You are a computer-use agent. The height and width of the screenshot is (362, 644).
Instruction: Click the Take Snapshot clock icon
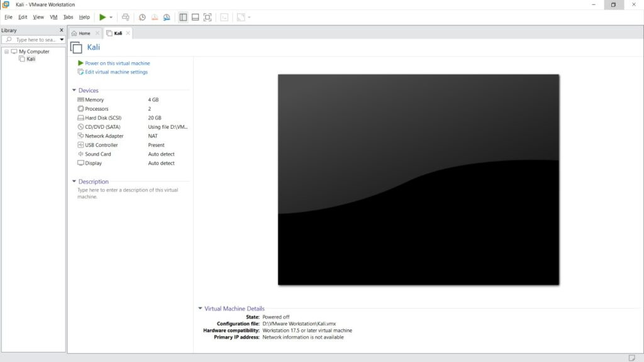(142, 17)
